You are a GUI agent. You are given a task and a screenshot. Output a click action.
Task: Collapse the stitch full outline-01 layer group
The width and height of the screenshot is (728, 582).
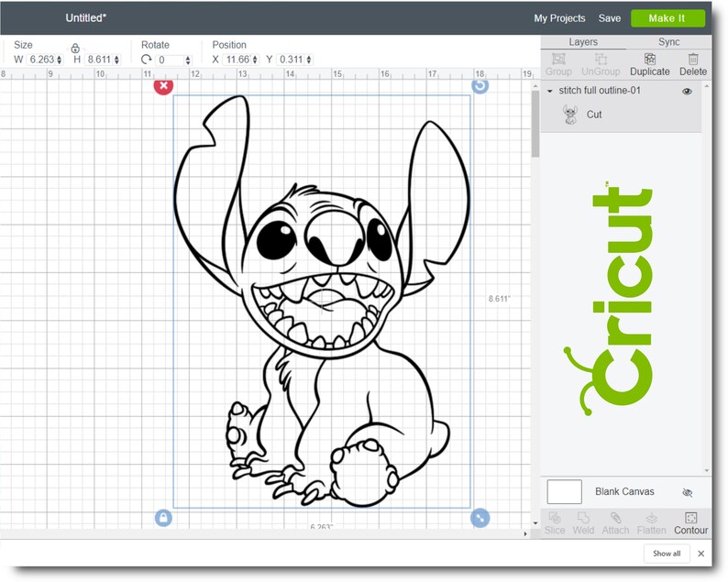(x=550, y=91)
